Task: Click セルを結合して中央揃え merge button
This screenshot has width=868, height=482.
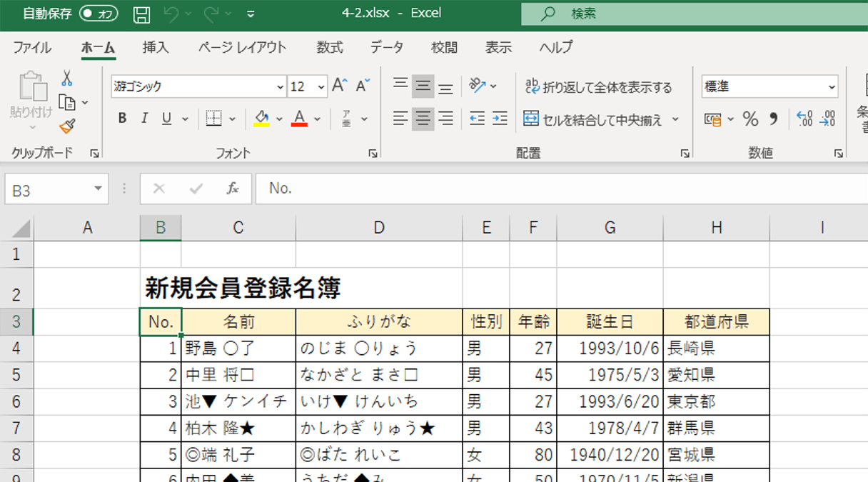Action: 594,119
